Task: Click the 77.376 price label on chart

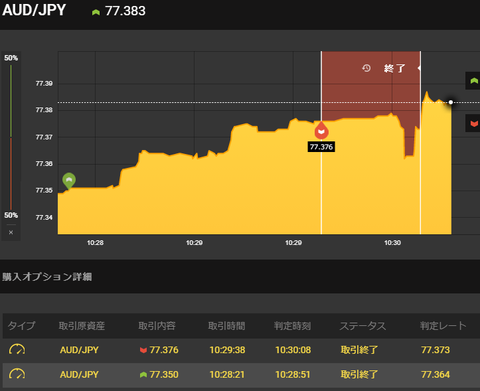Action: (x=321, y=147)
